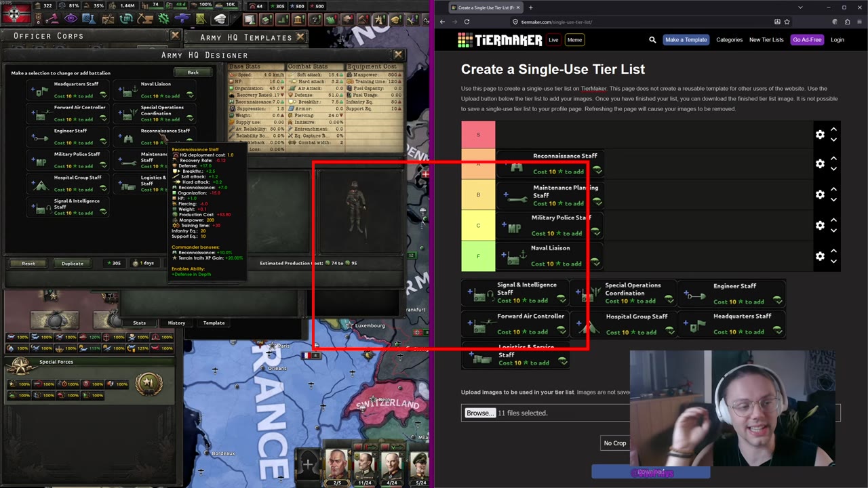Open New Tier Lists in the TierMaker nav
The width and height of the screenshot is (868, 488).
766,40
